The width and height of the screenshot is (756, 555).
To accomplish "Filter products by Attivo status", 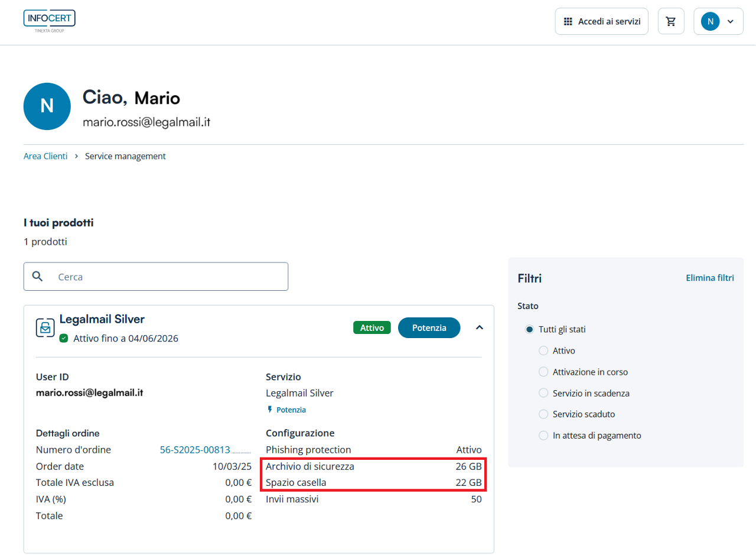I will pyautogui.click(x=543, y=350).
